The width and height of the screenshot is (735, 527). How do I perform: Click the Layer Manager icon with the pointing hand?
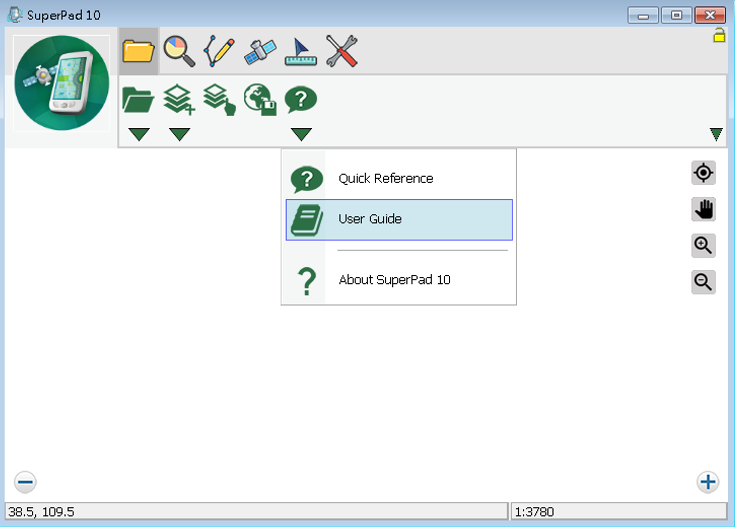219,99
